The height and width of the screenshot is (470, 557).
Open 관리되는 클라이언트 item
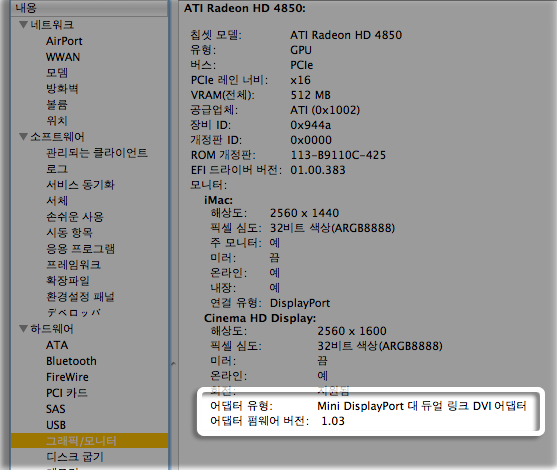click(x=97, y=153)
